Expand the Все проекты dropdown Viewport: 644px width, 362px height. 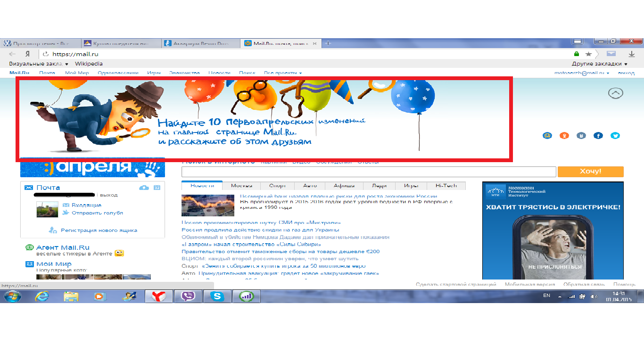[283, 73]
